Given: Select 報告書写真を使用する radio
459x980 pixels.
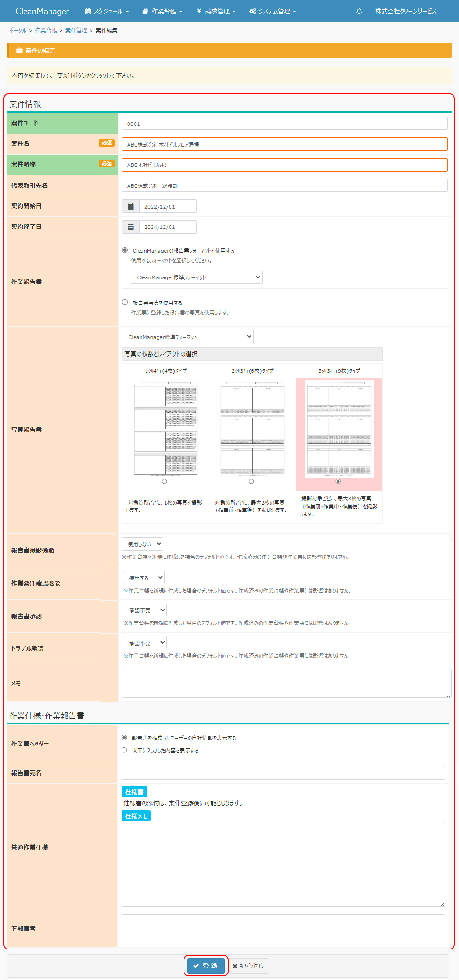Looking at the screenshot, I should click(125, 302).
